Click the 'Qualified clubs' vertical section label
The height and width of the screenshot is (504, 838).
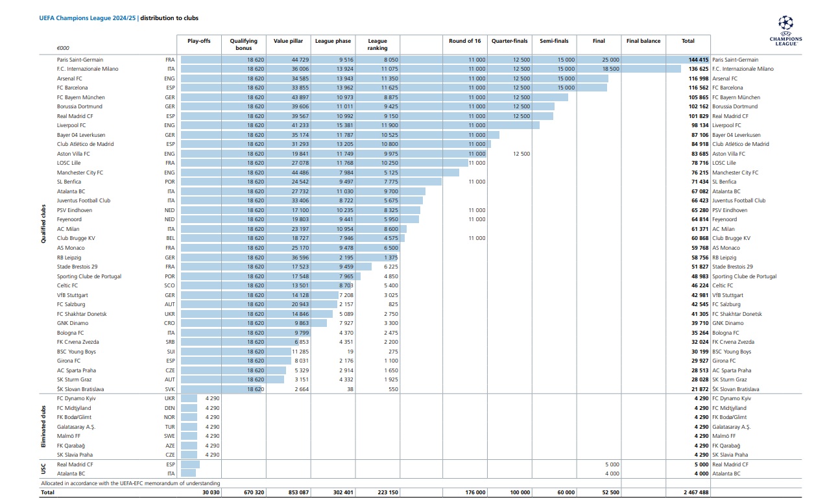43,224
